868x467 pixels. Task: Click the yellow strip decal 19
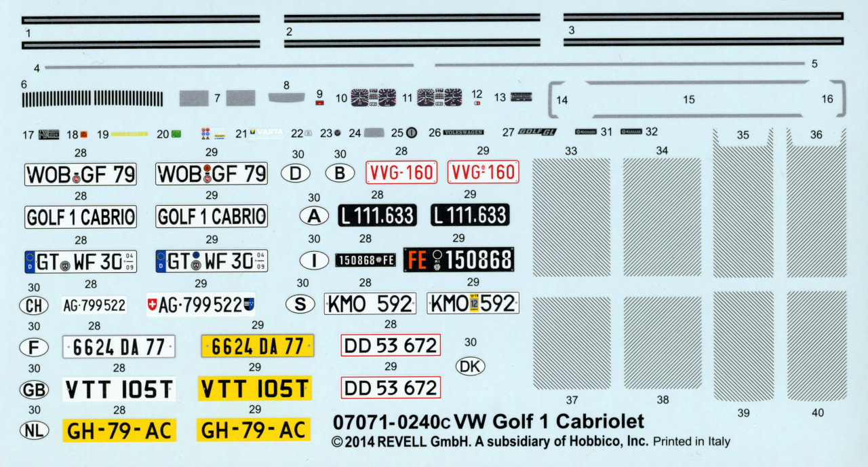click(130, 134)
